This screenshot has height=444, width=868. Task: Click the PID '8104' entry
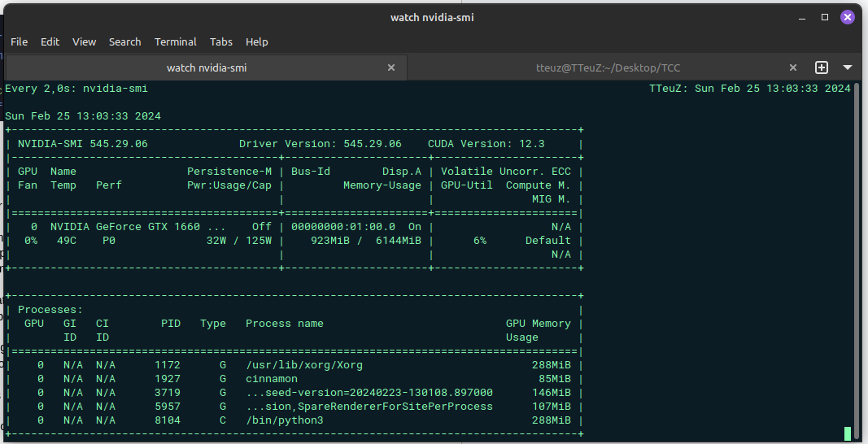click(168, 420)
